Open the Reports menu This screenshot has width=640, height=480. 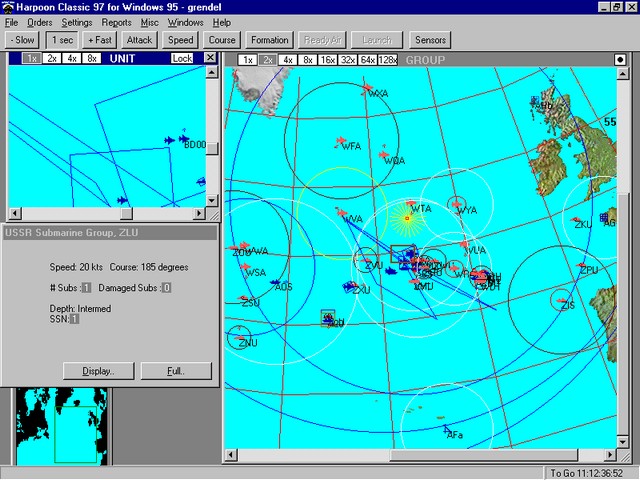click(116, 22)
